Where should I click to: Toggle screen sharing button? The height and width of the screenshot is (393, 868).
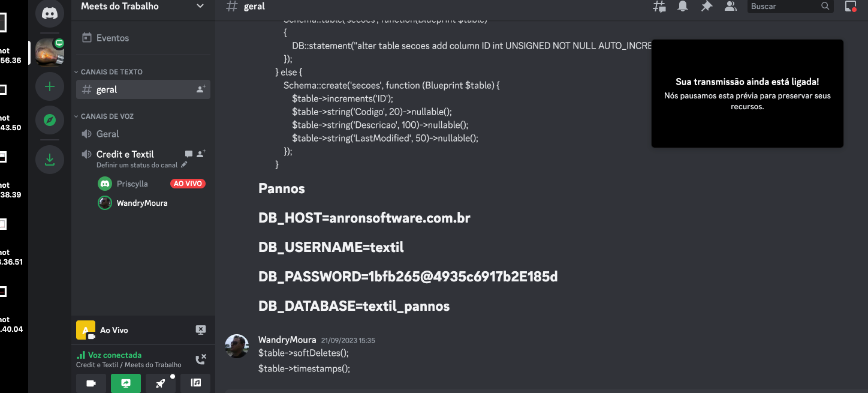(126, 383)
